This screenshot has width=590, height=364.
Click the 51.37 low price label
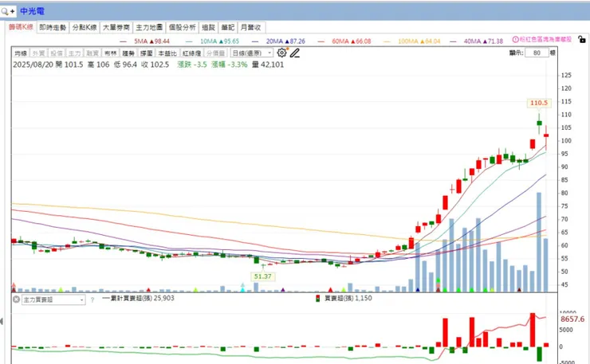(262, 276)
